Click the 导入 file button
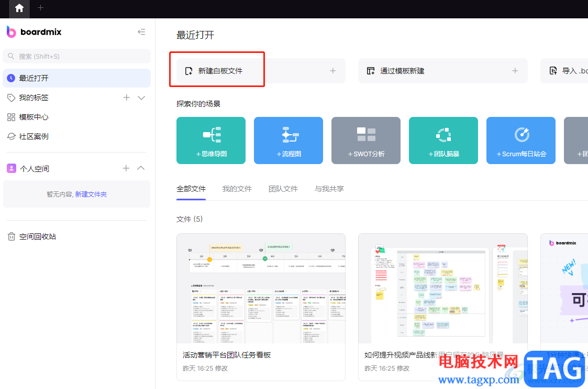Image resolution: width=588 pixels, height=389 pixels. [x=564, y=71]
